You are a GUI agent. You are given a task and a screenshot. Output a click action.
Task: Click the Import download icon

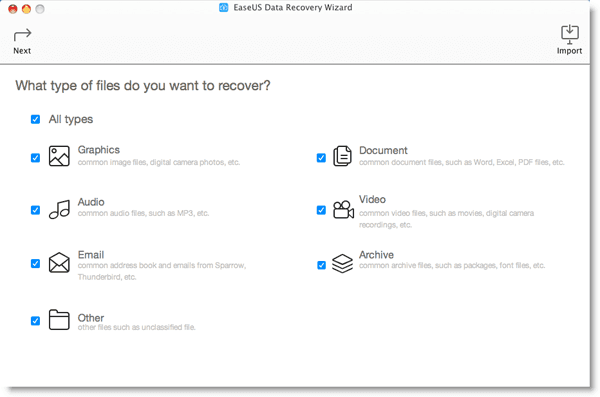(x=570, y=34)
